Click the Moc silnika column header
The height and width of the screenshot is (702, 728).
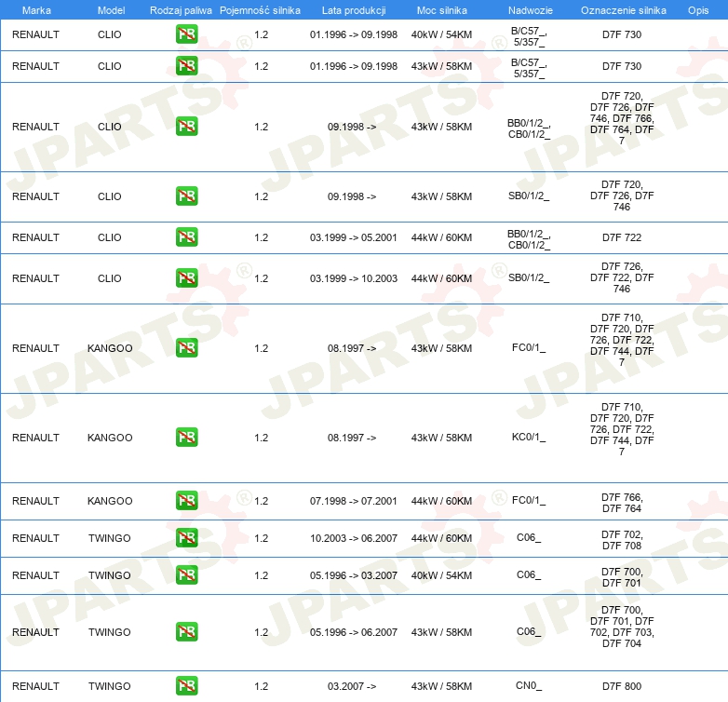442,10
